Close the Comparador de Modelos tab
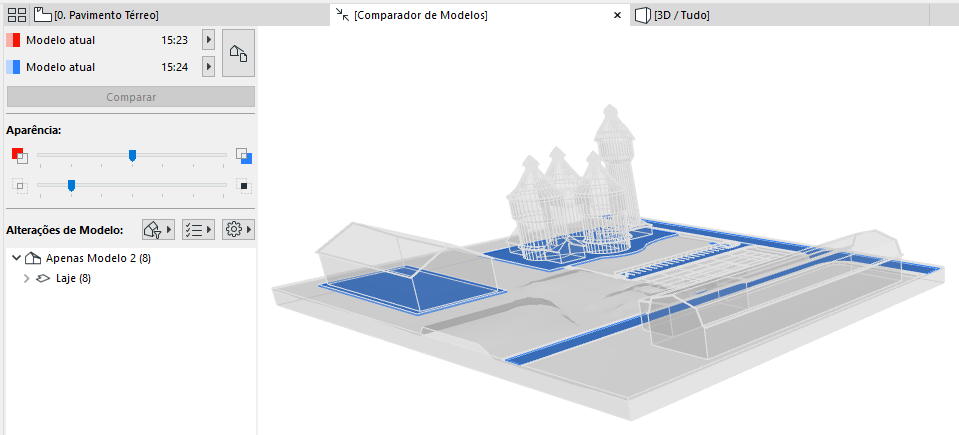Image resolution: width=959 pixels, height=435 pixels. [x=618, y=15]
